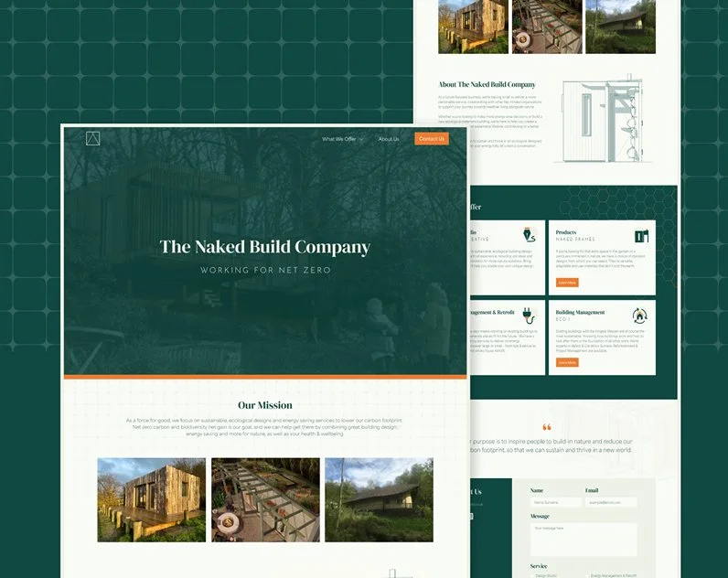The height and width of the screenshot is (578, 728).
Task: Open the What We Offer nav item
Action: [339, 139]
